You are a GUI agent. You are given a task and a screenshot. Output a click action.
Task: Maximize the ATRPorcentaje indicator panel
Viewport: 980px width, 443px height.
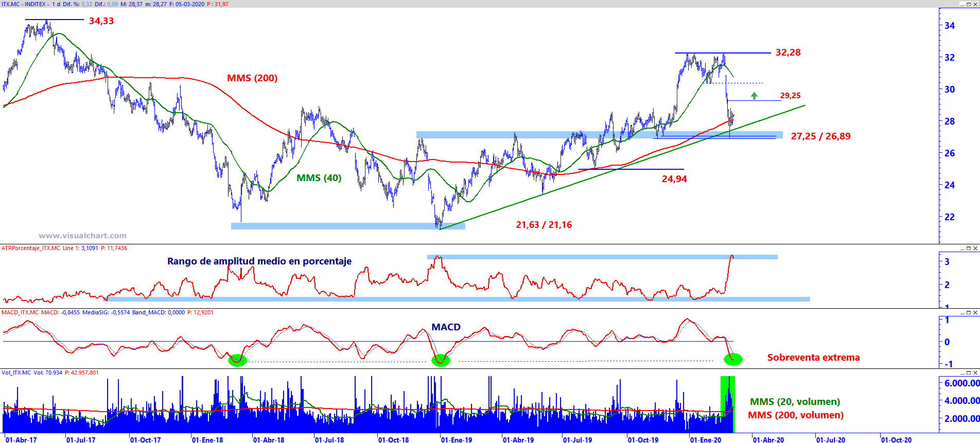click(969, 248)
